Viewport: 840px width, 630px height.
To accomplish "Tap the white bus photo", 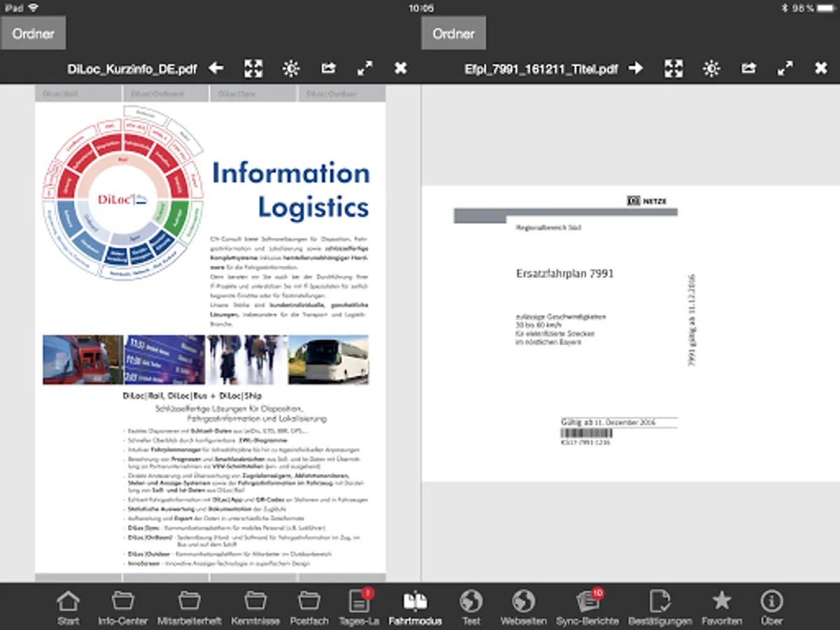I will pyautogui.click(x=328, y=360).
